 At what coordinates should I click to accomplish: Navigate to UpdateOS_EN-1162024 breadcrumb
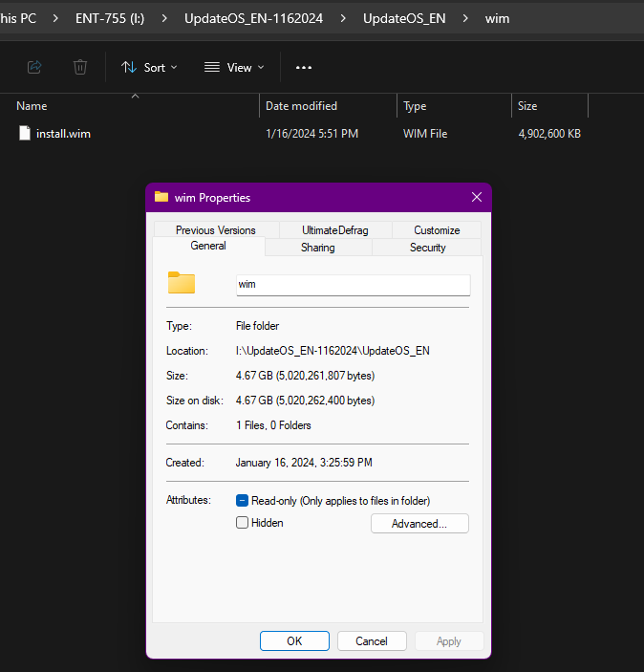click(x=253, y=18)
